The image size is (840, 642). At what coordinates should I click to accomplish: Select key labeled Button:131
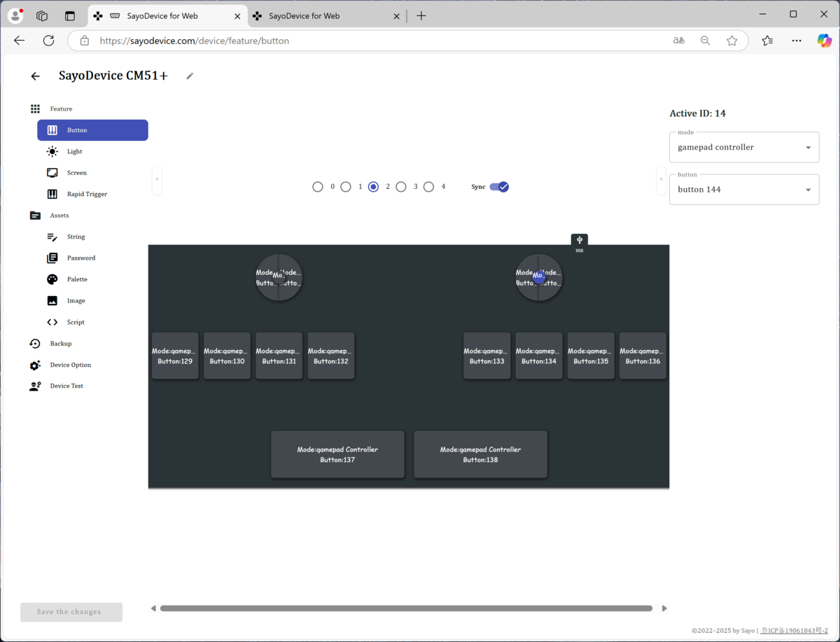(x=279, y=356)
